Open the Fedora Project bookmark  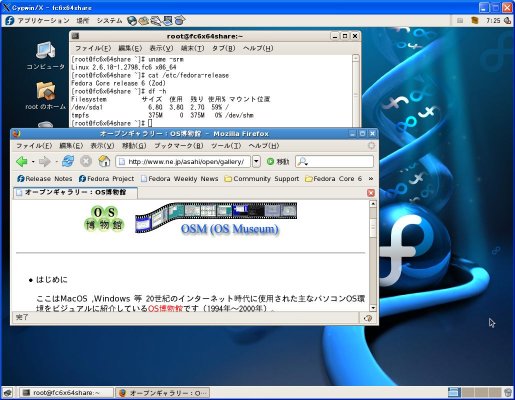pos(106,179)
